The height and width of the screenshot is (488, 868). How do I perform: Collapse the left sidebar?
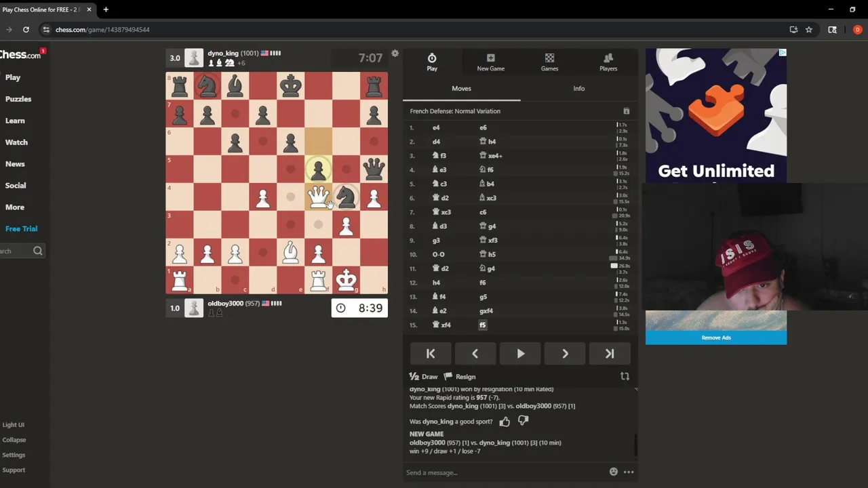[14, 440]
